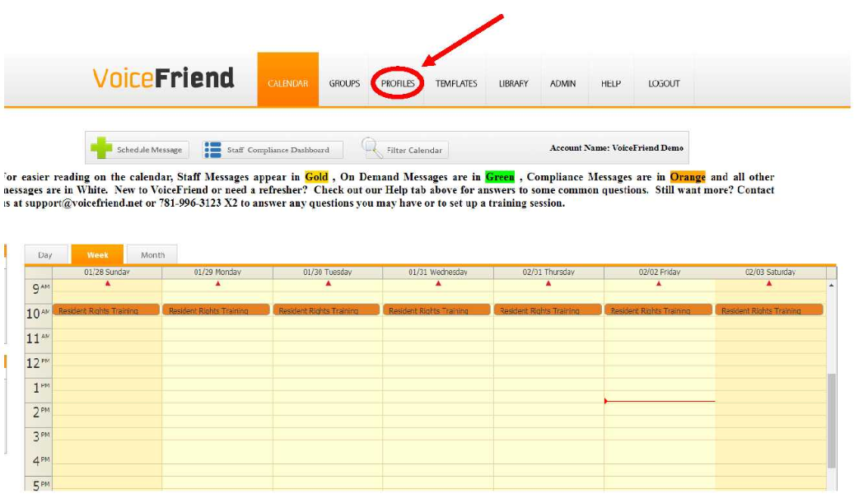This screenshot has width=868, height=503.
Task: Open Sunday's Resident Rights Training event
Action: tap(106, 310)
